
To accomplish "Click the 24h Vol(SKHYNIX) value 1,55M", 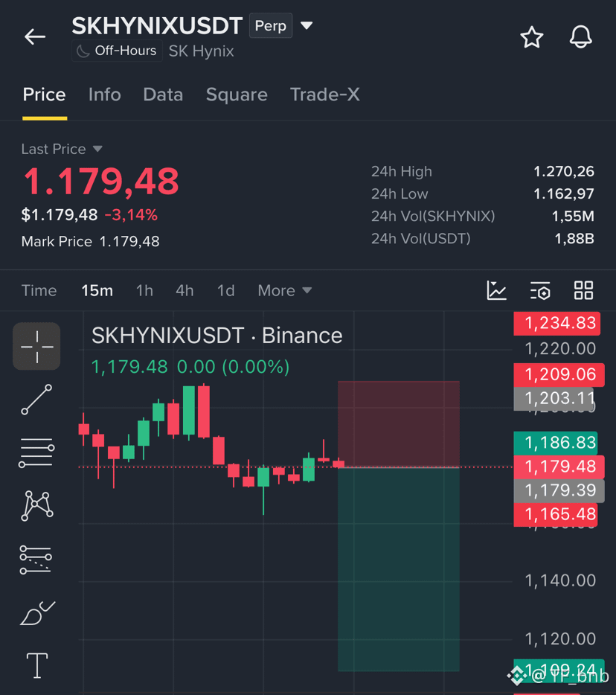I will pyautogui.click(x=573, y=217).
